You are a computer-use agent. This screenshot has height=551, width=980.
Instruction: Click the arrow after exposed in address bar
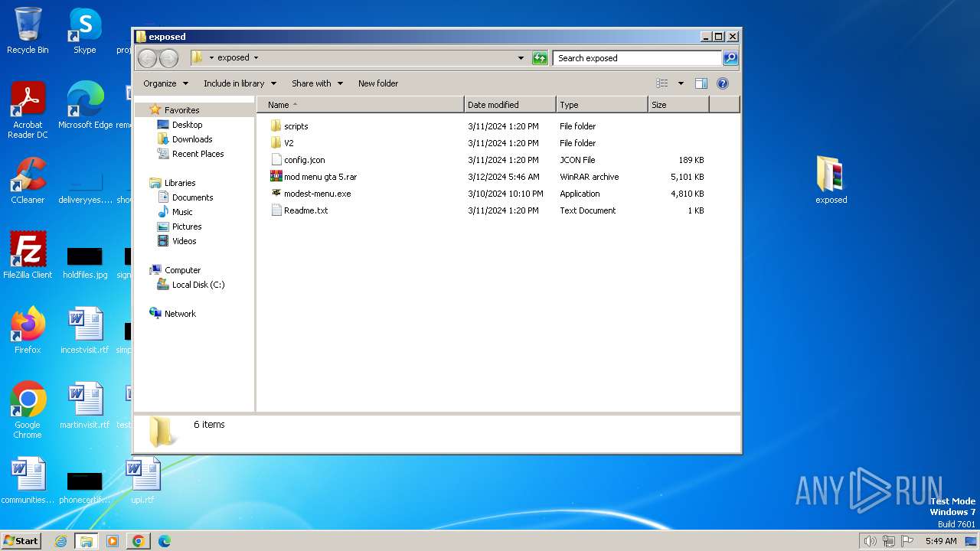(256, 58)
